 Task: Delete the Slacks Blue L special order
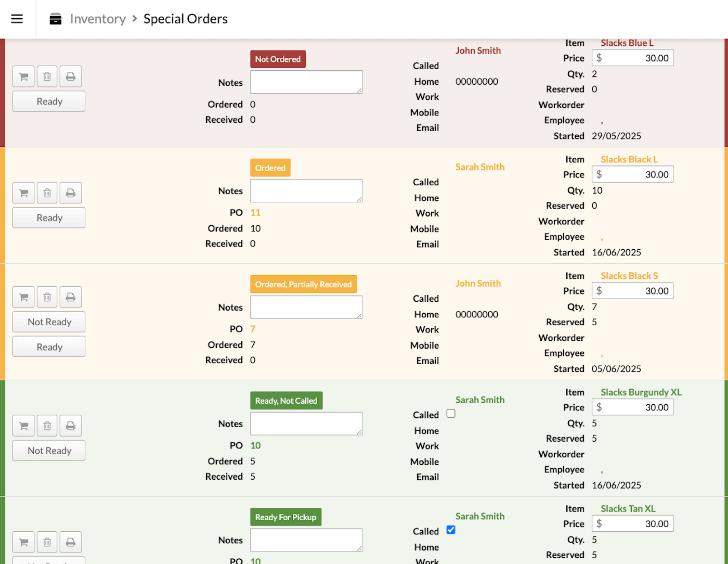click(x=47, y=76)
